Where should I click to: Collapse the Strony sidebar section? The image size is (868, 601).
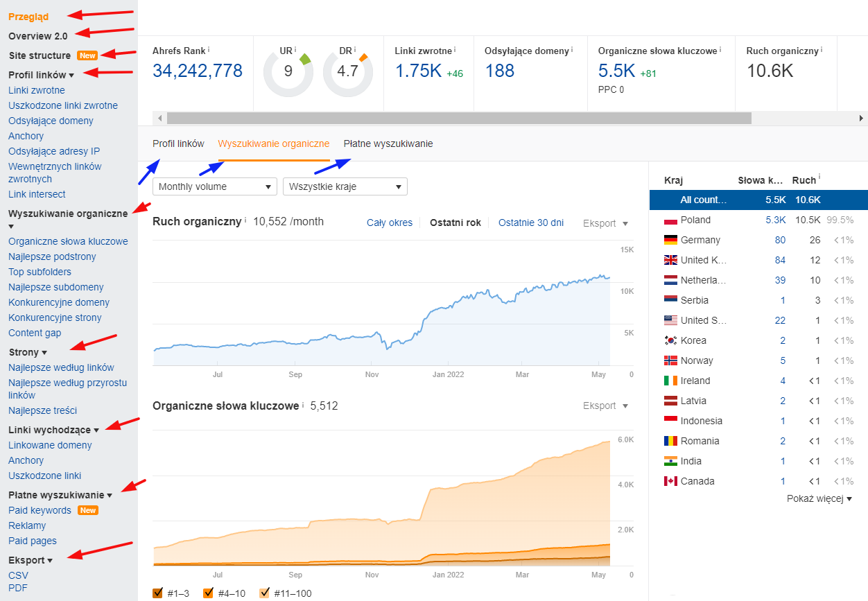28,352
